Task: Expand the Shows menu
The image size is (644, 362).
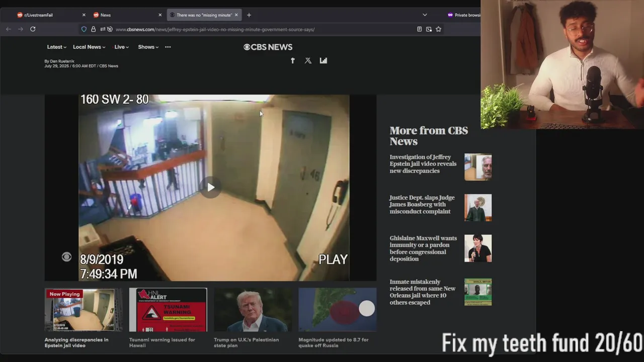Action: (148, 47)
